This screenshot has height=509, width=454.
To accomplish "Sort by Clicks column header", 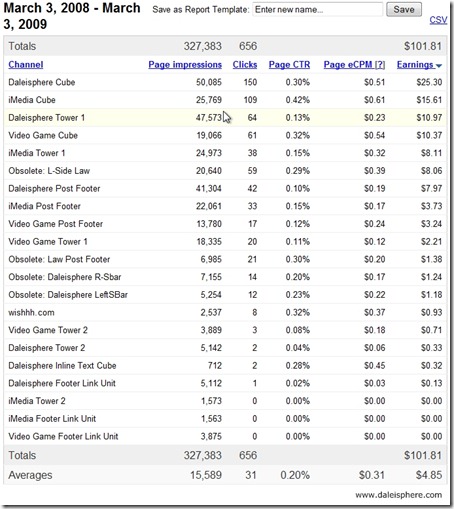I will [x=245, y=65].
